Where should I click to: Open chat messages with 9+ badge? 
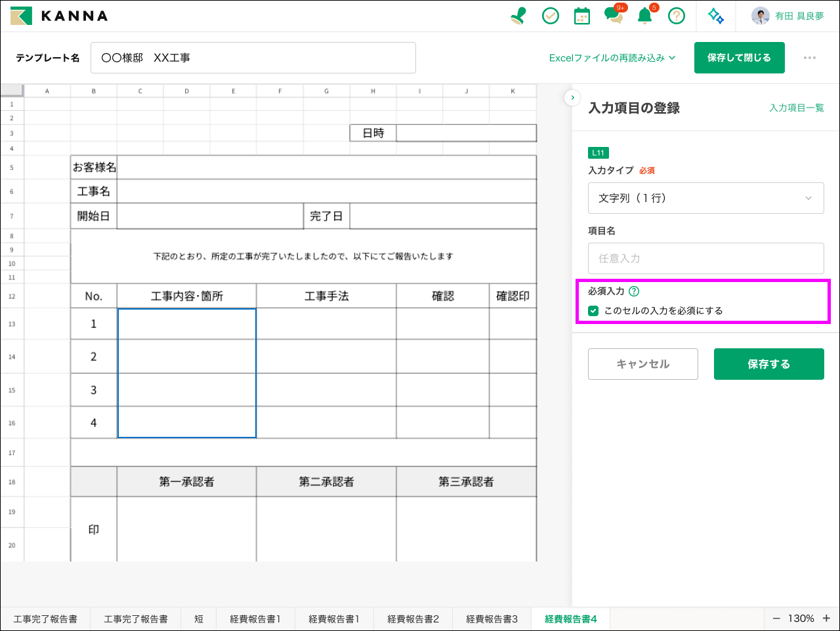click(614, 16)
